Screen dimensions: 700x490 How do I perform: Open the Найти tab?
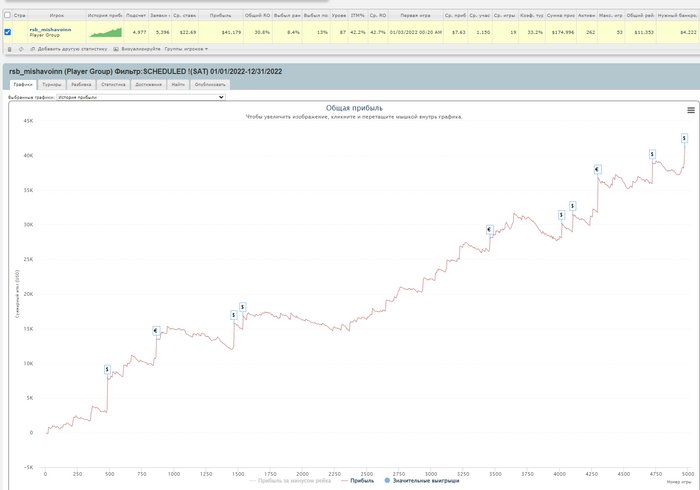tap(178, 84)
